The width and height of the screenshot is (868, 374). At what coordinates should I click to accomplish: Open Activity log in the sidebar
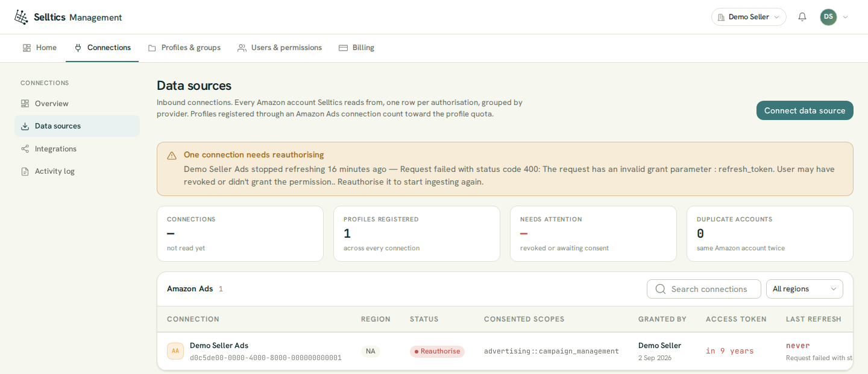(x=77, y=171)
